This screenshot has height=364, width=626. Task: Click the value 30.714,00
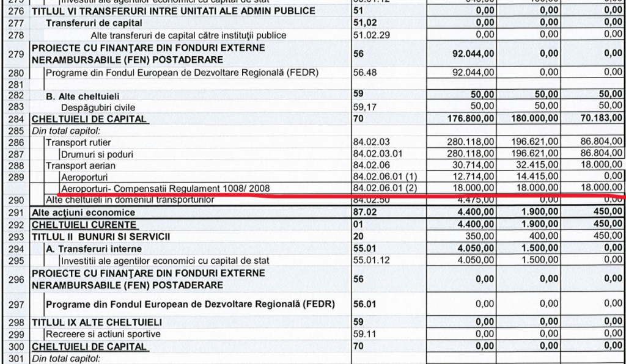[473, 165]
